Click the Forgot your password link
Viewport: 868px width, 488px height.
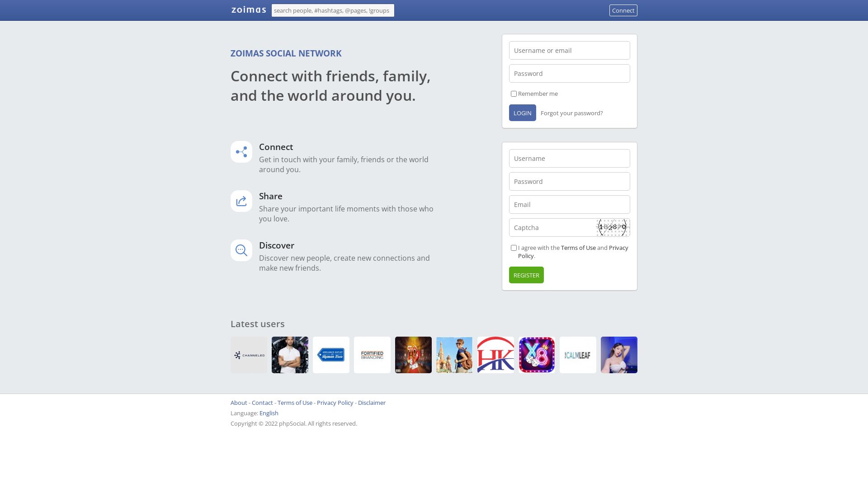pos(571,113)
